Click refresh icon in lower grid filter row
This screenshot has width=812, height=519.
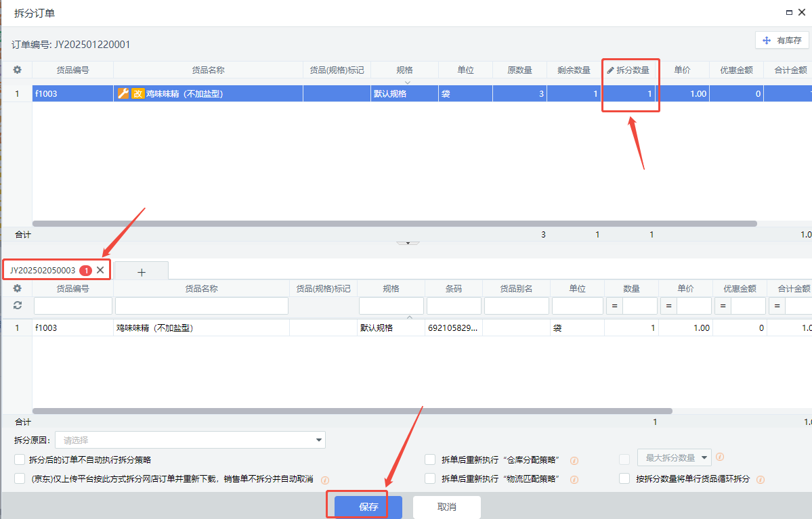point(18,306)
